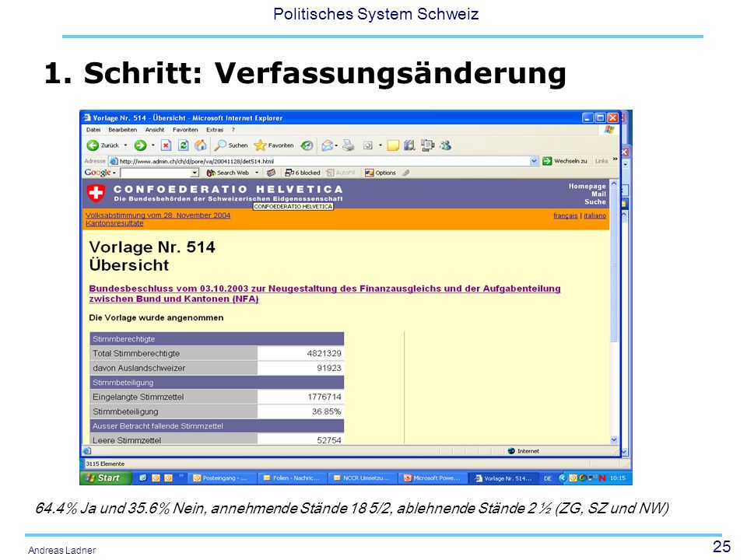Click the Vorlage Nr. 514 taskbar button
The image size is (747, 560).
[x=503, y=478]
